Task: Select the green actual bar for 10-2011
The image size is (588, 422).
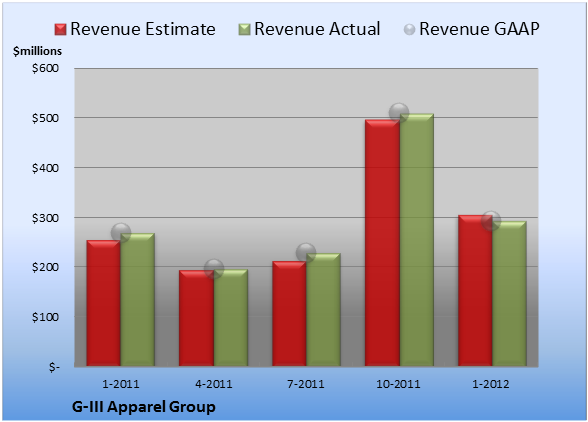Action: [x=416, y=240]
